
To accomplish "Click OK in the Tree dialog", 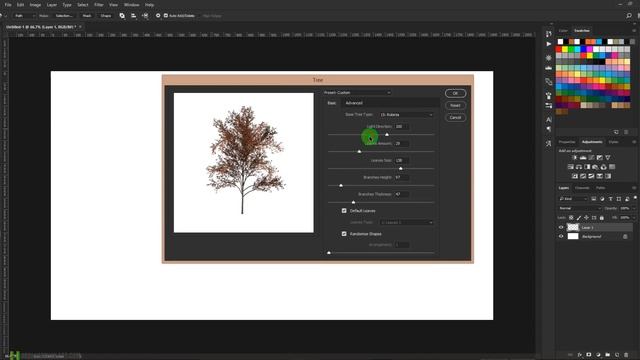I will pos(455,93).
